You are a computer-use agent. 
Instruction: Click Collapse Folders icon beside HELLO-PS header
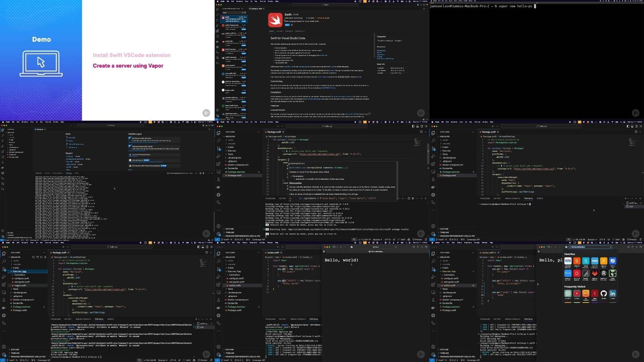[45, 257]
